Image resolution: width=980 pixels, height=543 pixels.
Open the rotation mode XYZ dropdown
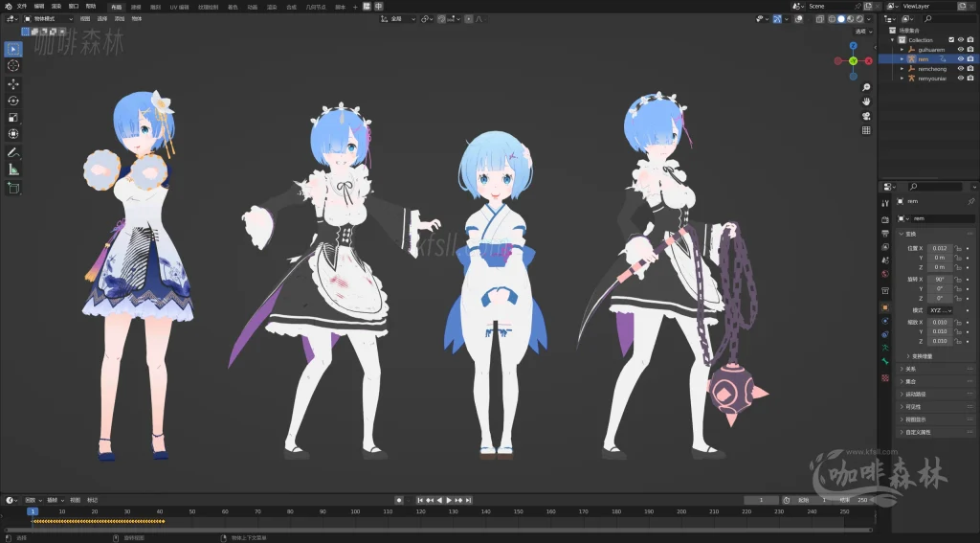tap(940, 310)
